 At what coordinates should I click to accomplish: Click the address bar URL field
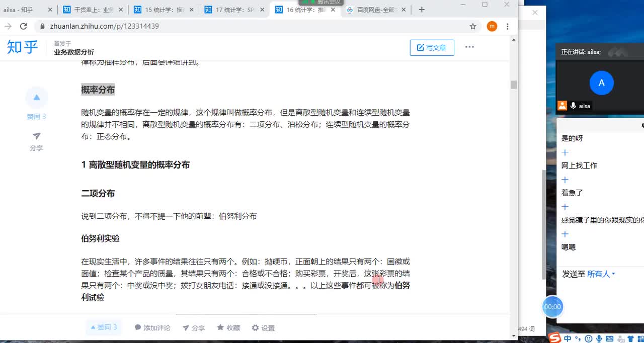[x=257, y=26]
